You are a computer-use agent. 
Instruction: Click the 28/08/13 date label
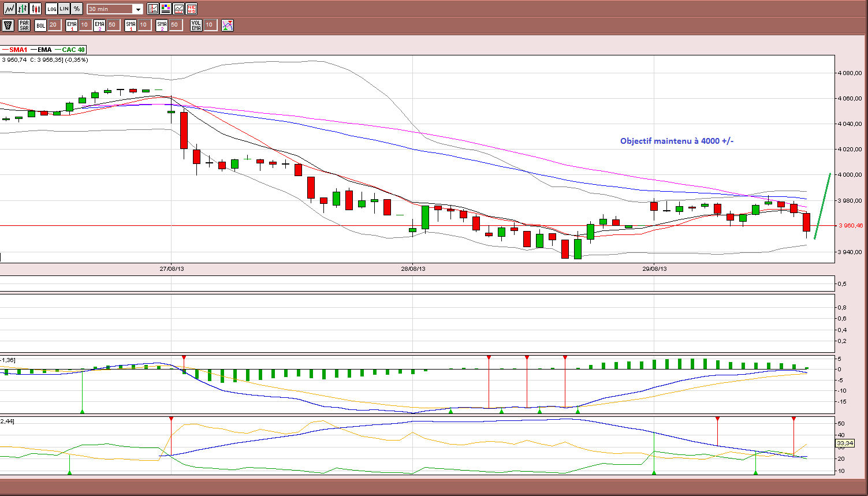(413, 268)
